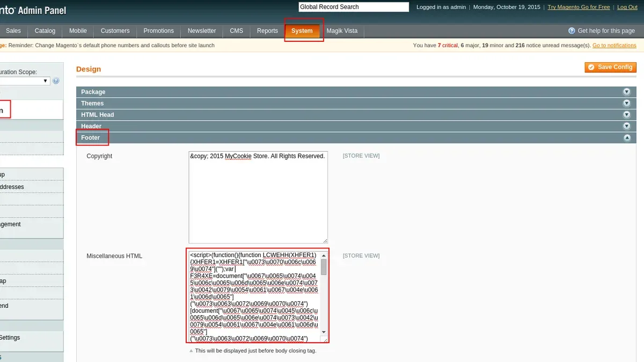The image size is (644, 362).
Task: Click the Themes section arrow icon
Action: [x=626, y=103]
